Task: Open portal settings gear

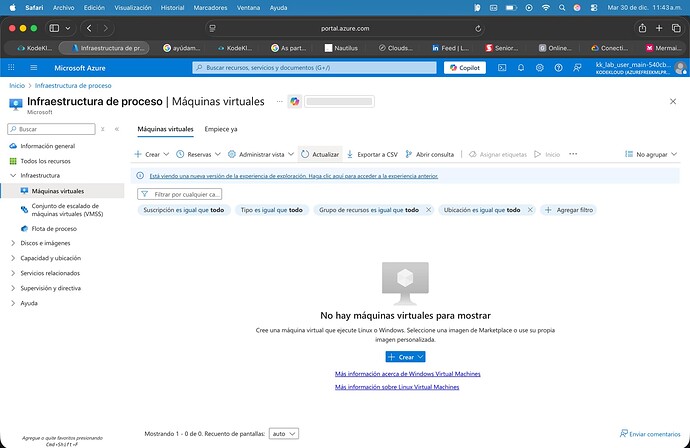Action: (x=540, y=68)
